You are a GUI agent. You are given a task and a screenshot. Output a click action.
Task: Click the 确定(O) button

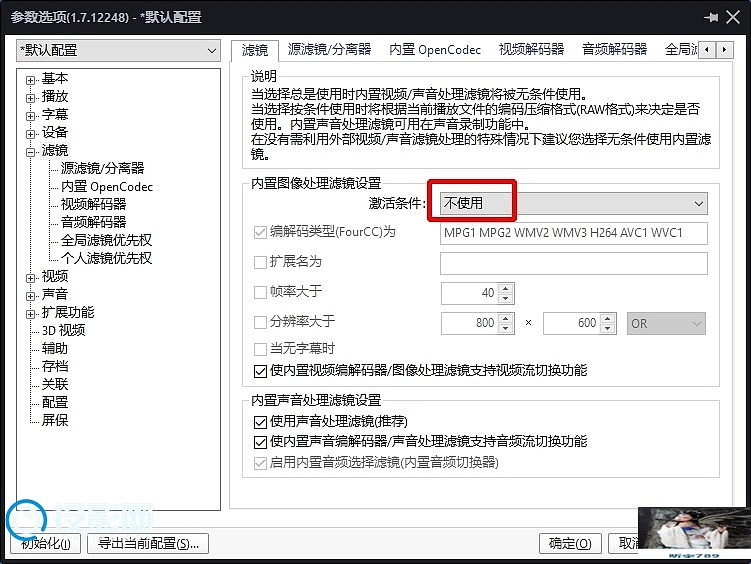570,544
